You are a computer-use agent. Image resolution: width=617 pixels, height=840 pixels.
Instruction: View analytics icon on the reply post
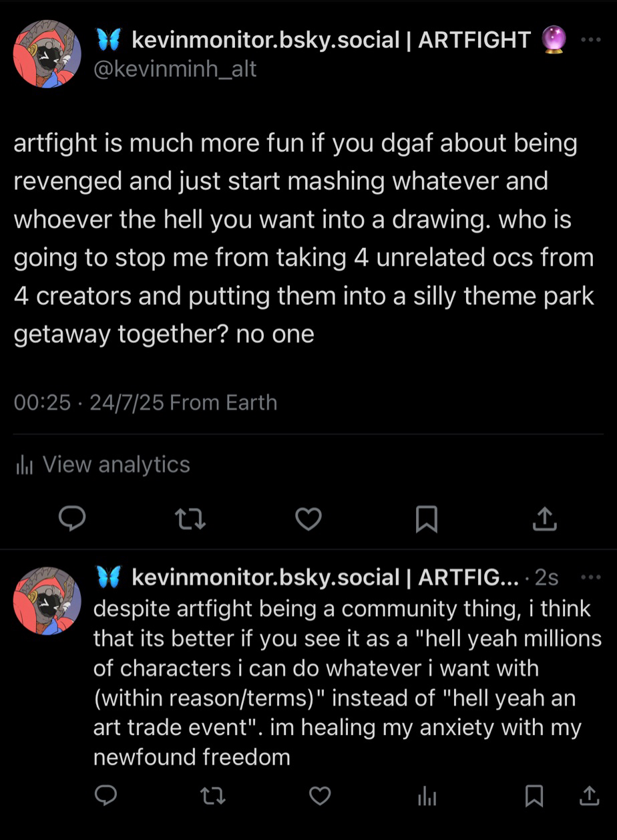pos(427,795)
